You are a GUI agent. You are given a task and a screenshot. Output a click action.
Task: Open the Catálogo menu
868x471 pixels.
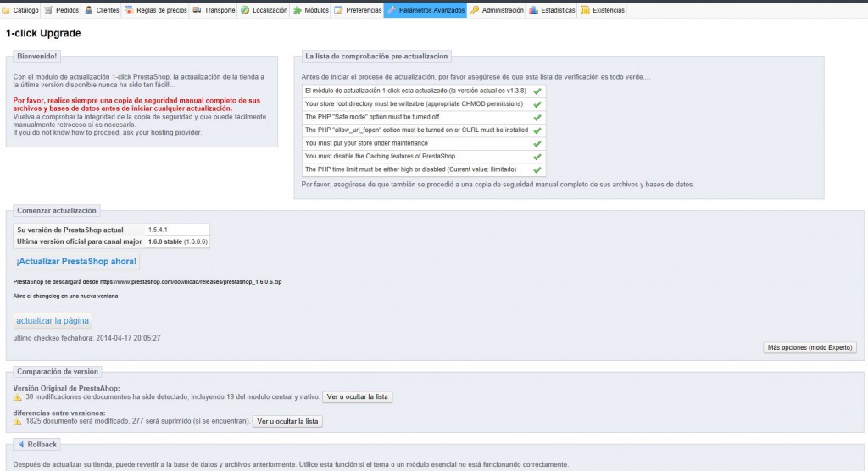[20, 10]
